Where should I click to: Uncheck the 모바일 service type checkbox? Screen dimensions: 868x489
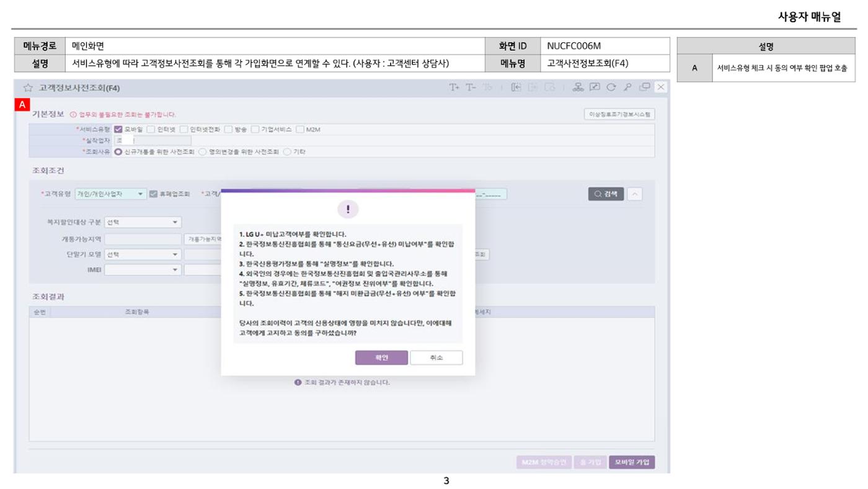tap(118, 129)
